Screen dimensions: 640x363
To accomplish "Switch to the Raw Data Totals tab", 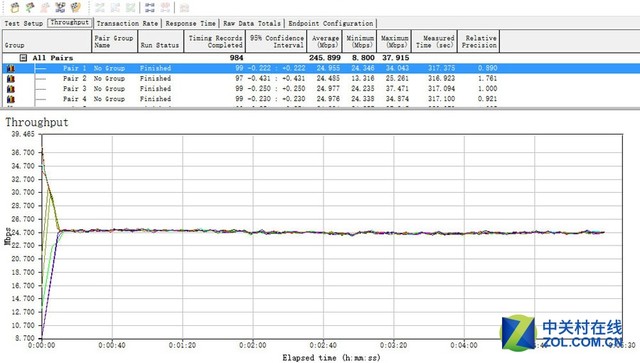I will 252,23.
